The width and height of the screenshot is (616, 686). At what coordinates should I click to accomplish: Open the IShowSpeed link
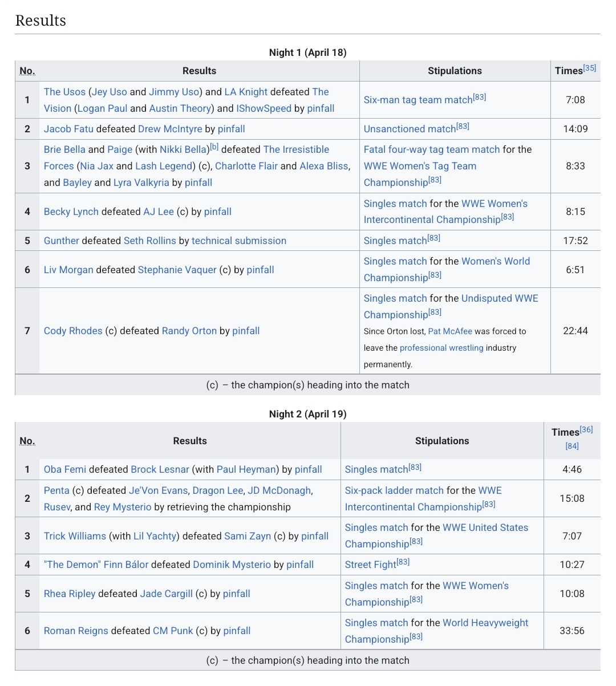click(264, 108)
